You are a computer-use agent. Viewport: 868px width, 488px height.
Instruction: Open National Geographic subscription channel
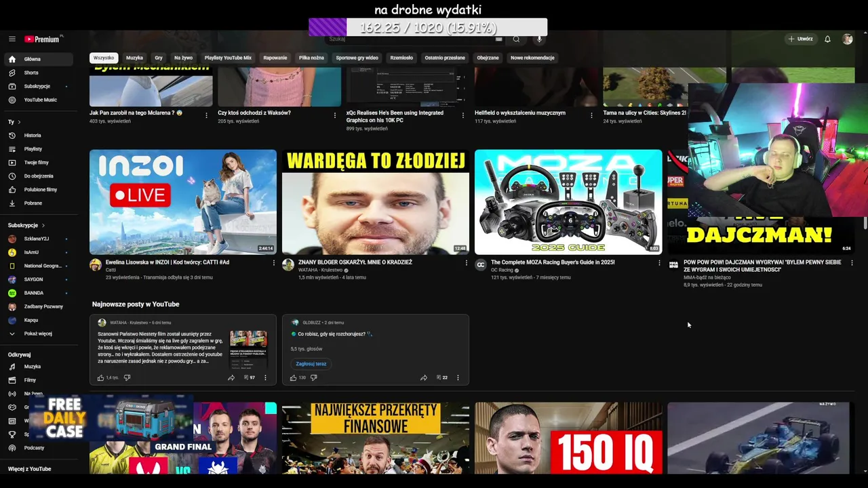click(x=38, y=266)
